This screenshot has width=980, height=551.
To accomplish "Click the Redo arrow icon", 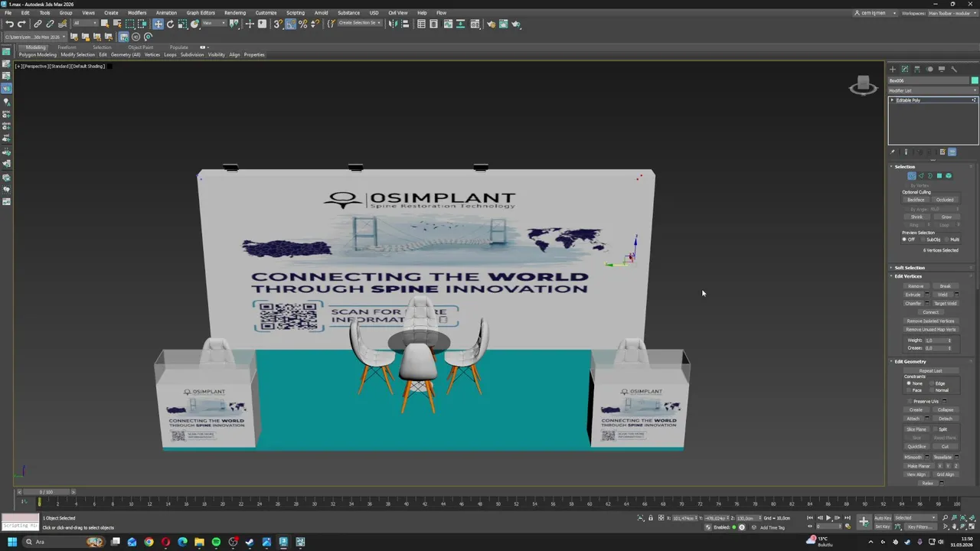I will [21, 24].
